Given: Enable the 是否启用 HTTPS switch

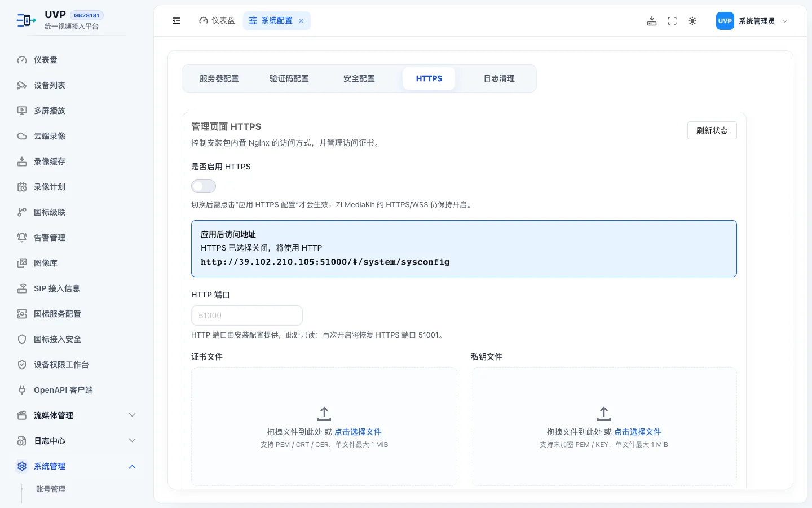Looking at the screenshot, I should pyautogui.click(x=204, y=186).
